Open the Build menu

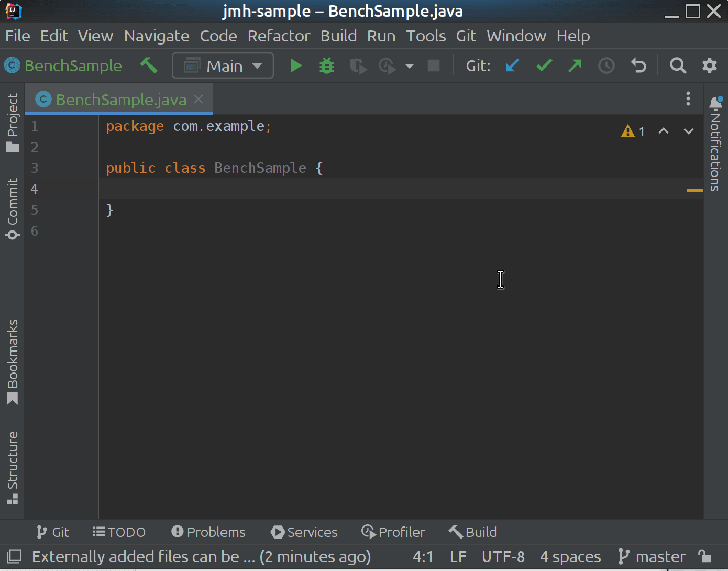338,36
